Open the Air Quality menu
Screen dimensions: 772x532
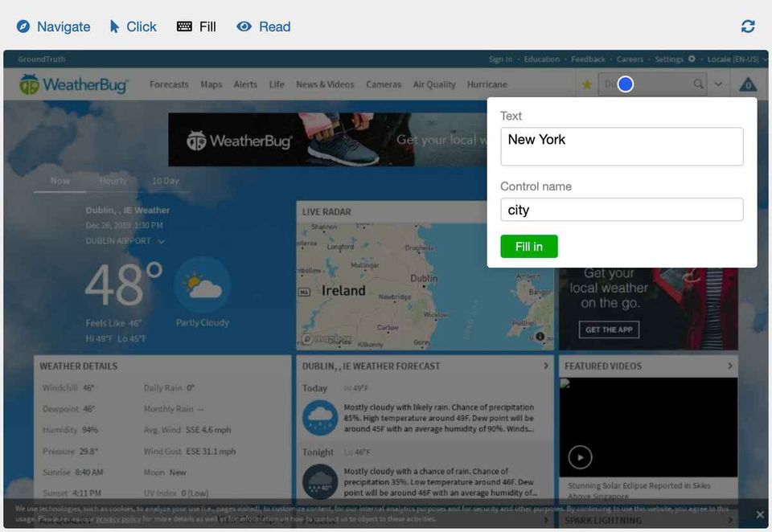tap(434, 84)
